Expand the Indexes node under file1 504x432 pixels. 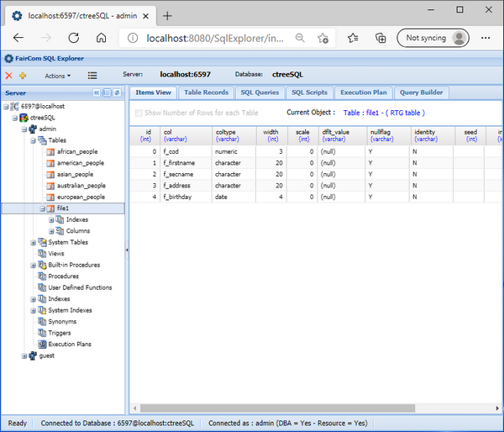click(x=51, y=220)
